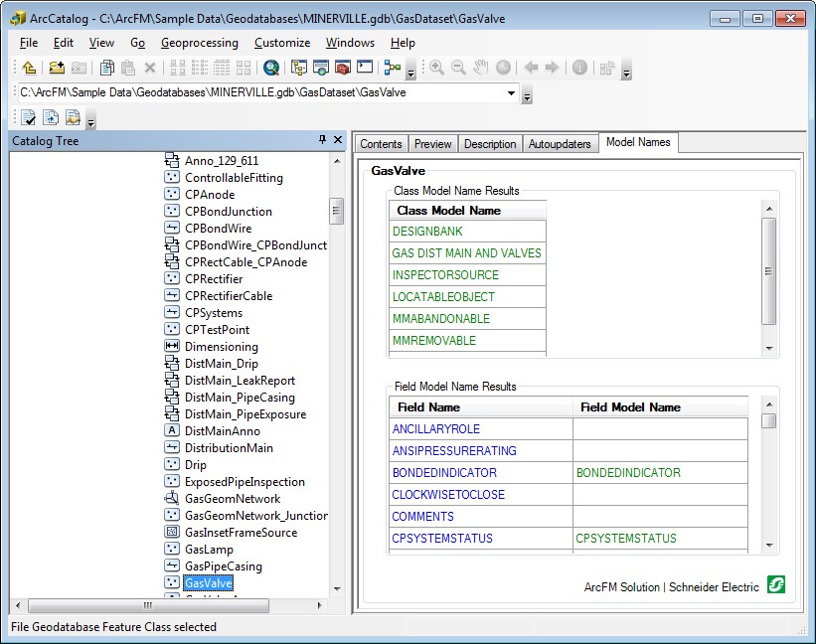Select the Zoom Out tool
Viewport: 816px width, 644px height.
[458, 68]
